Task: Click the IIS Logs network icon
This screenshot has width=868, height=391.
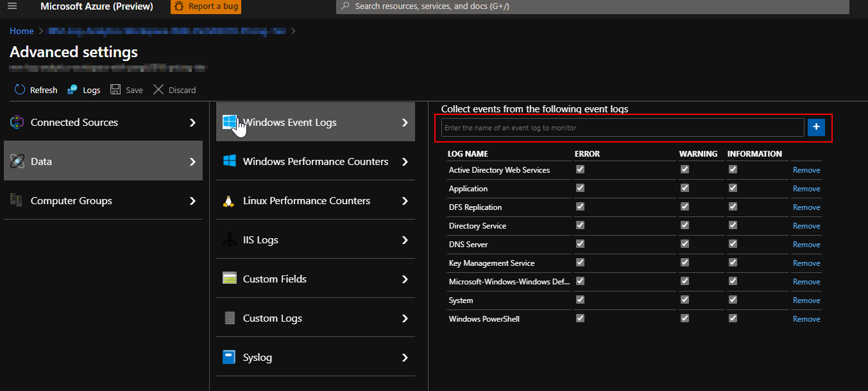Action: click(229, 240)
